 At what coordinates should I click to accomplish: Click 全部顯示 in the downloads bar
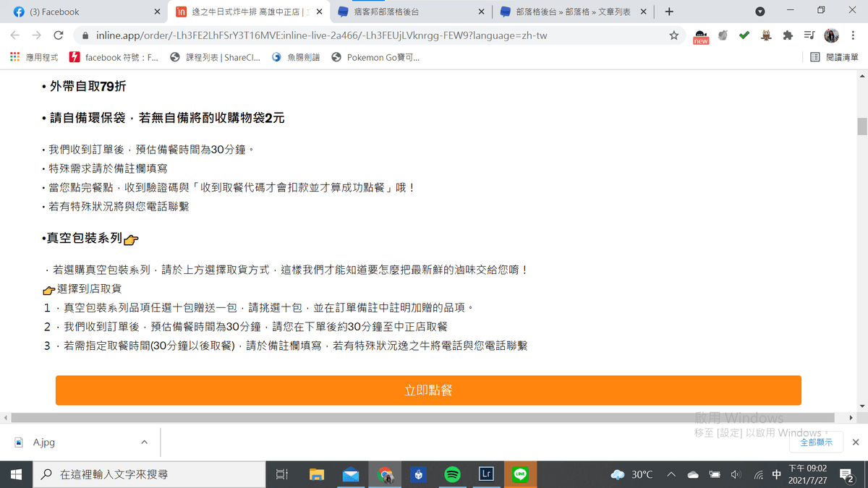pyautogui.click(x=816, y=442)
